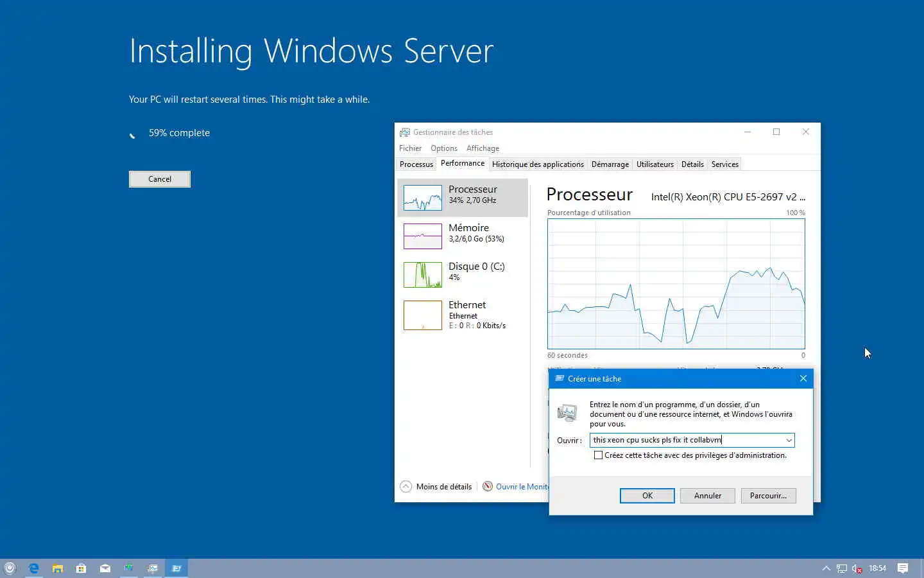Click the Parcourir... browse button

click(768, 496)
